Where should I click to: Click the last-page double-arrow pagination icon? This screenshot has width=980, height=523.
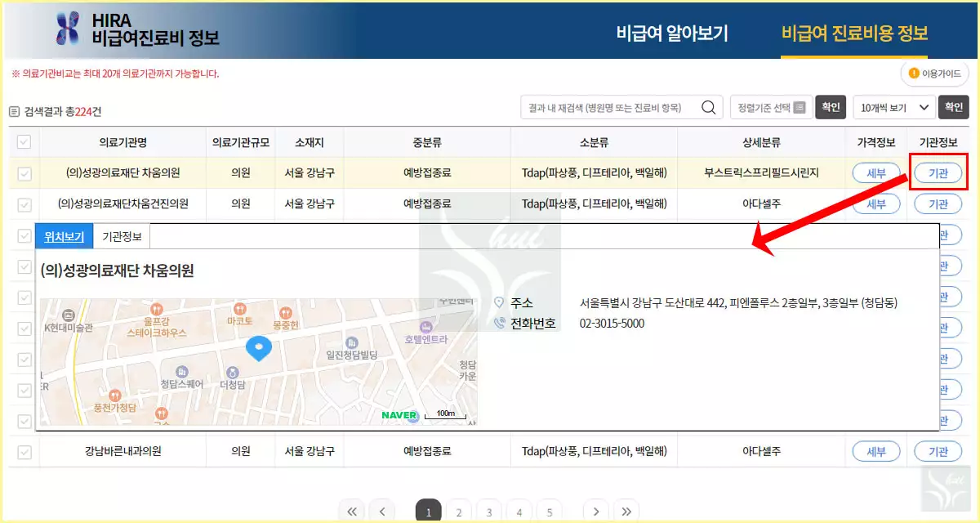click(626, 511)
